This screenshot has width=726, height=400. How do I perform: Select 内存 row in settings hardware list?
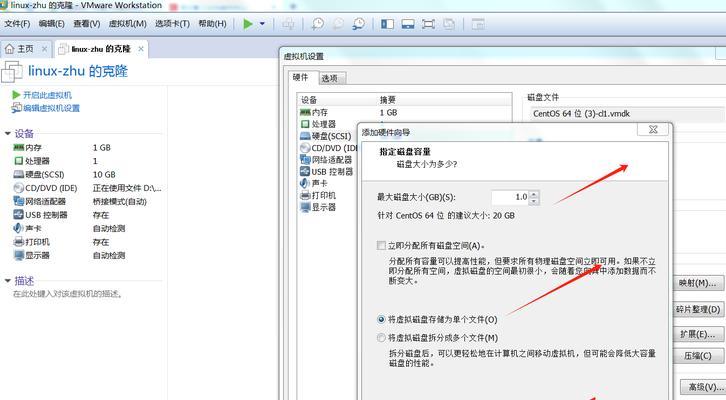[405, 112]
